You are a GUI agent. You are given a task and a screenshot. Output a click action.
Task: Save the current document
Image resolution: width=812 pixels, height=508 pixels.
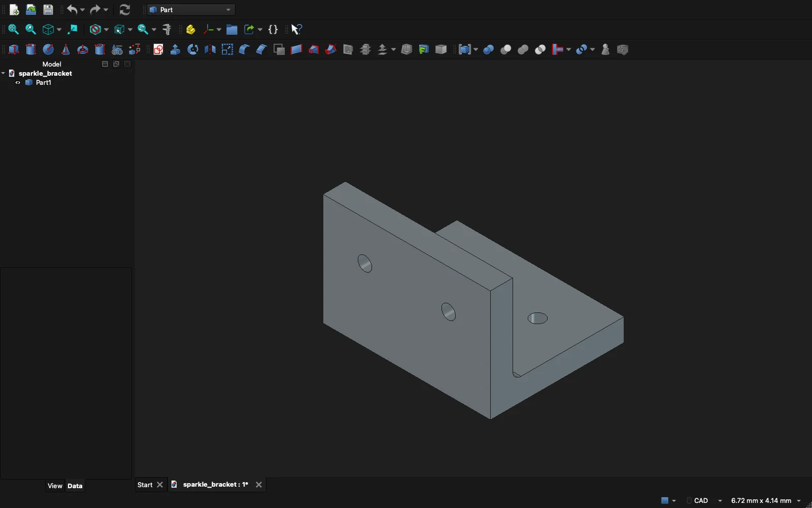(48, 10)
